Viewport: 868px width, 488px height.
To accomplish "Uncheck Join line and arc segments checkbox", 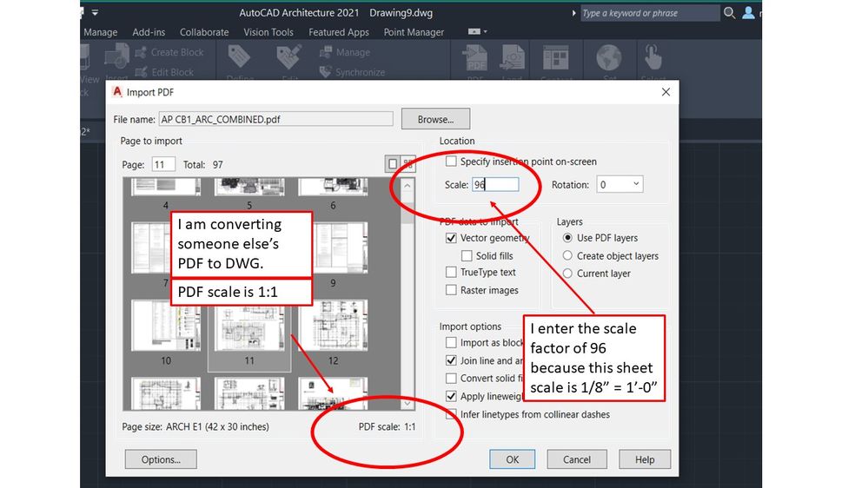I will coord(451,360).
